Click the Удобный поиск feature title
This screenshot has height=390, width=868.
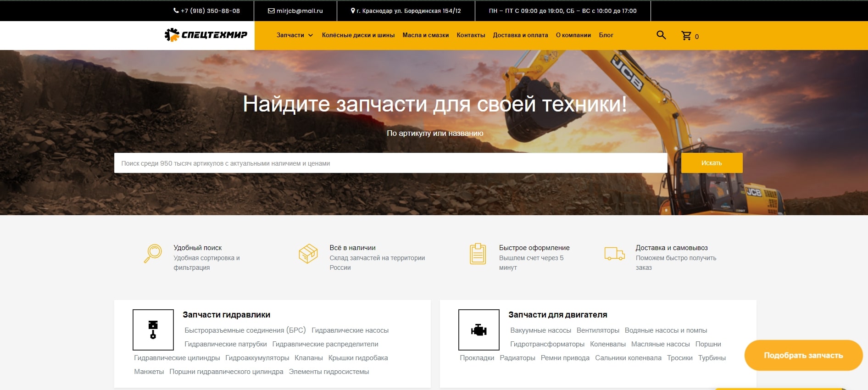(x=198, y=248)
